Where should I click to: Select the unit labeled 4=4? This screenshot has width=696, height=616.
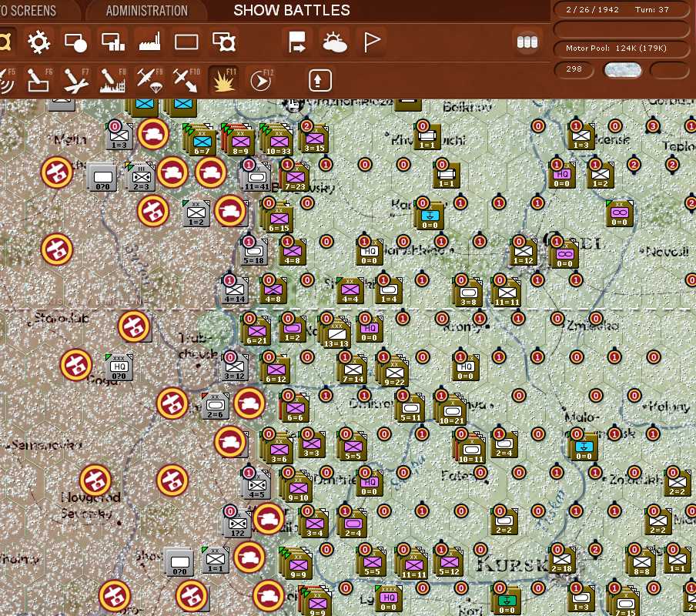point(350,292)
